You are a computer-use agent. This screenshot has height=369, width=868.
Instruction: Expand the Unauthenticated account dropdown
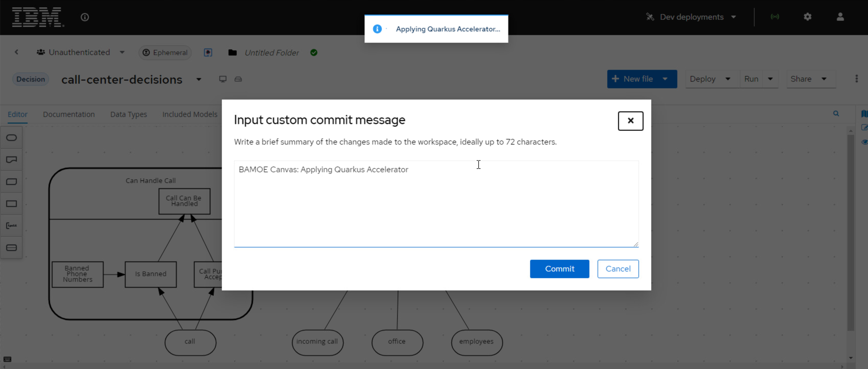80,52
